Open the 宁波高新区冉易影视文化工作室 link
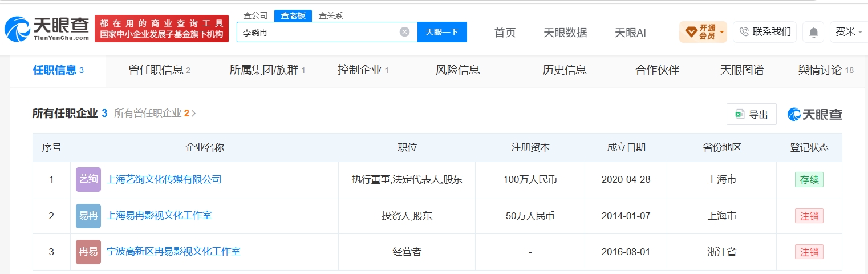The image size is (868, 274). (173, 251)
